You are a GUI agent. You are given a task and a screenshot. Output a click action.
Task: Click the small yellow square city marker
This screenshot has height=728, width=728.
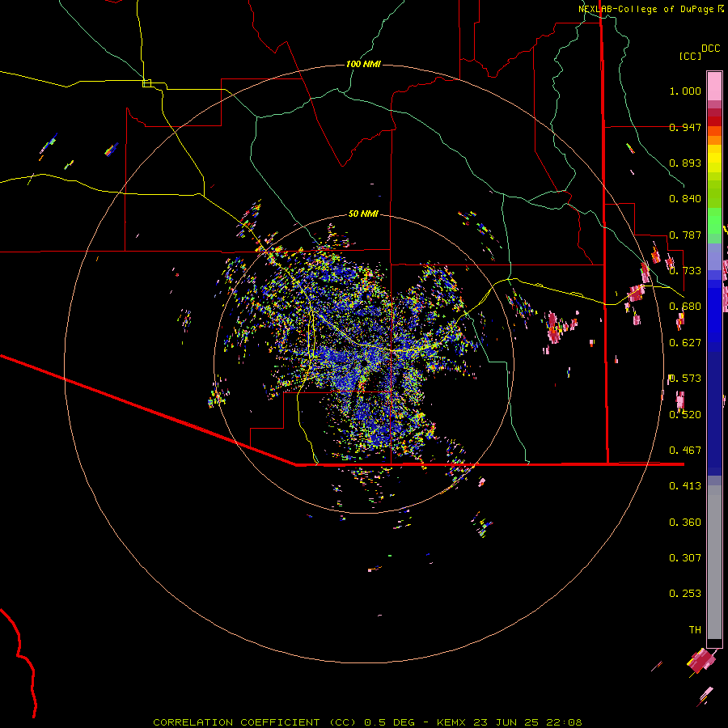pos(146,83)
